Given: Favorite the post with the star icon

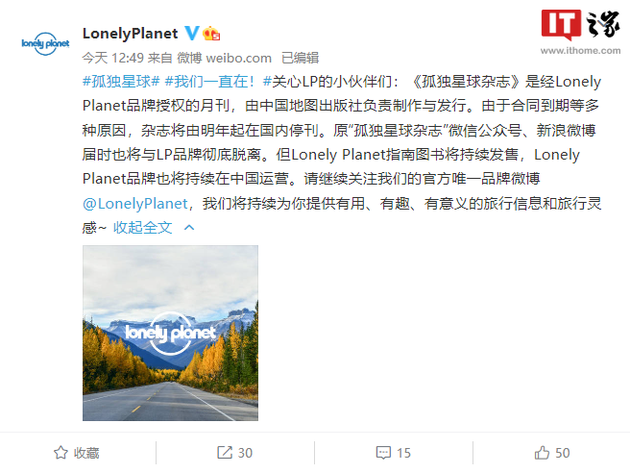Looking at the screenshot, I should click(61, 453).
